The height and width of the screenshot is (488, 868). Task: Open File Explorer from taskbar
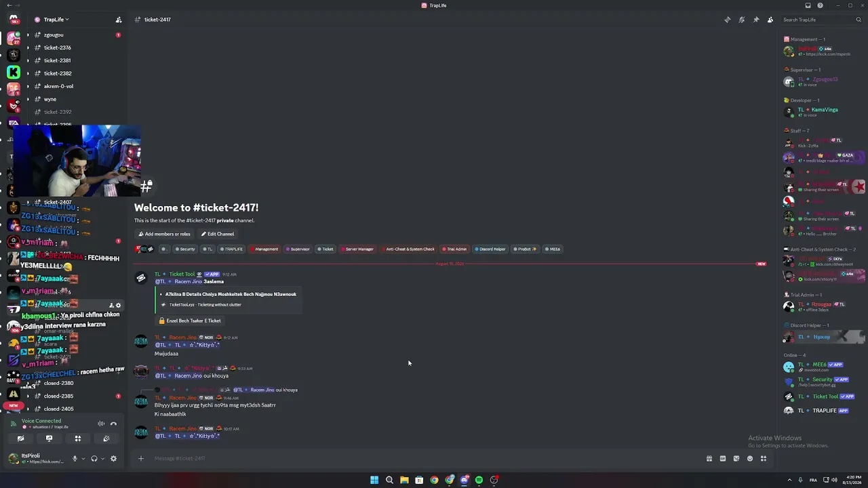(404, 480)
